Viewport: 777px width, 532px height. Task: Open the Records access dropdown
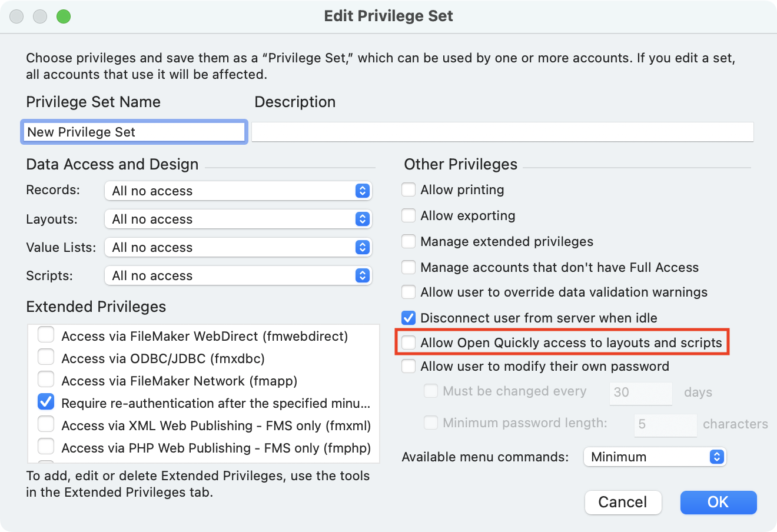pyautogui.click(x=238, y=191)
